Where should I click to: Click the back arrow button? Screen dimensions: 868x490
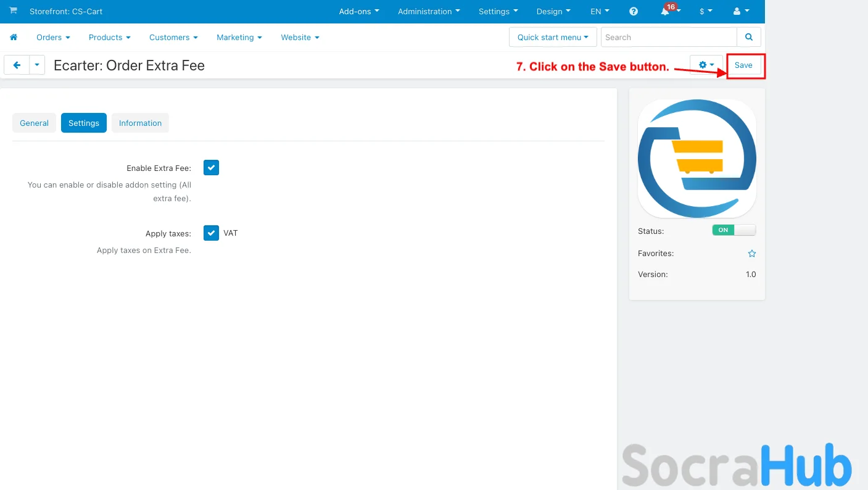coord(17,65)
